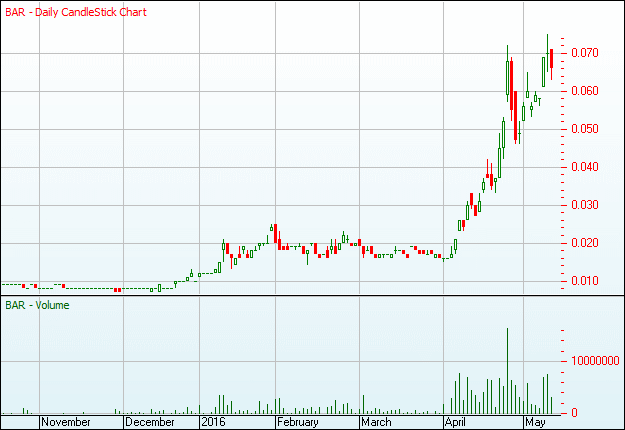The height and width of the screenshot is (430, 625).
Task: Click the 'BAR - Volume' panel label
Action: click(37, 305)
